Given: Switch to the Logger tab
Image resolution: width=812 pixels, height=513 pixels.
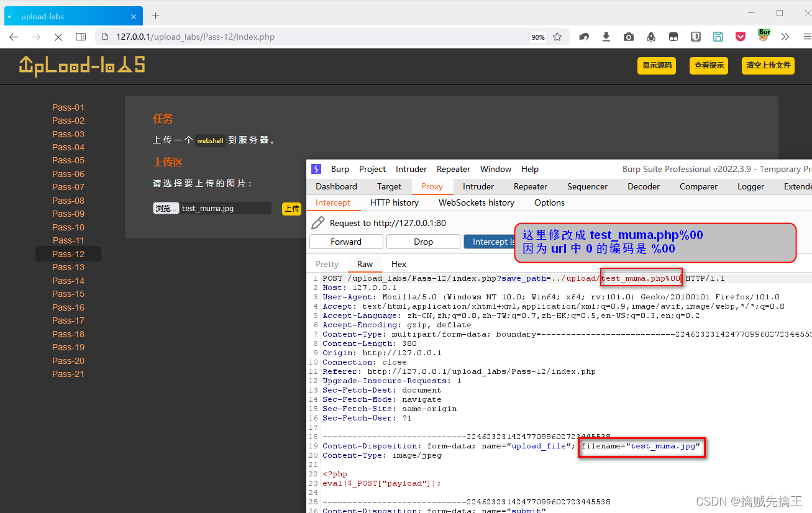Looking at the screenshot, I should tap(750, 186).
